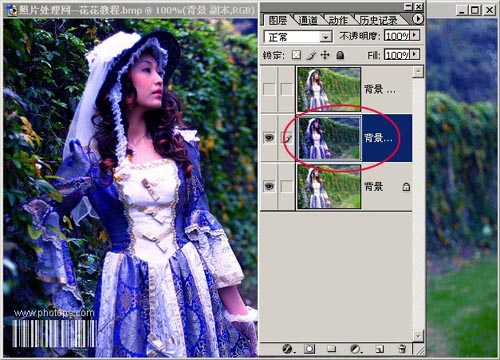Minimize the Photoshop window
The width and height of the screenshot is (500, 360).
[x=461, y=10]
